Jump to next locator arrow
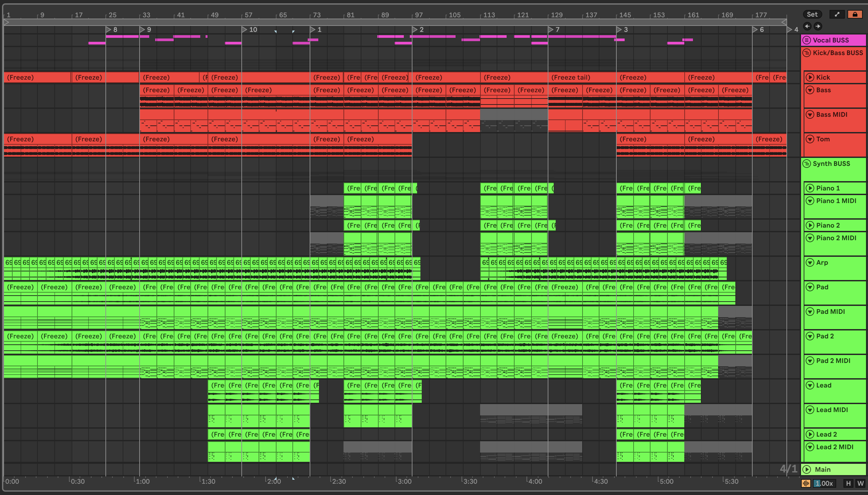Screen dimensions: 868x495 coord(818,26)
